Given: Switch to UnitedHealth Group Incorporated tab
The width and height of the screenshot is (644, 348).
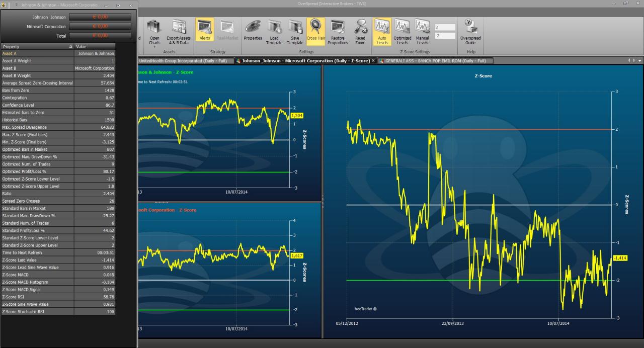Looking at the screenshot, I should pos(183,61).
